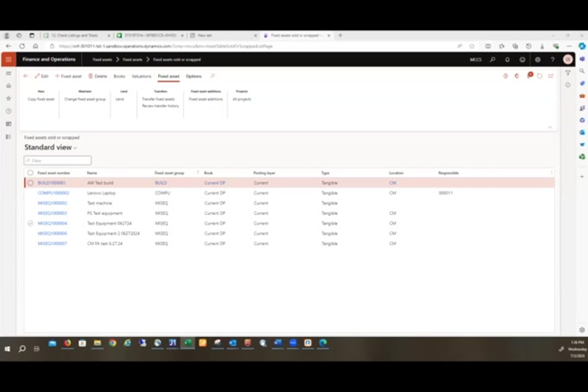
Task: Open the filter pane funnel icon
Action: pos(568,73)
